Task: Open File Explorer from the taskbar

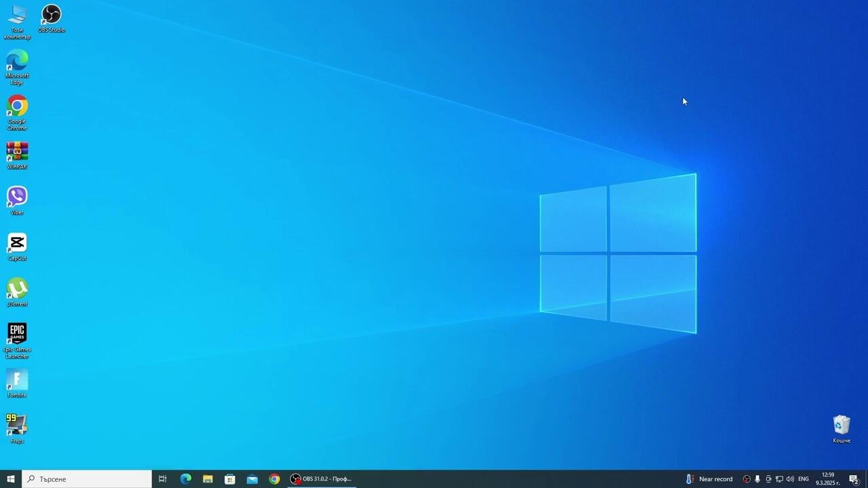Action: pyautogui.click(x=208, y=479)
